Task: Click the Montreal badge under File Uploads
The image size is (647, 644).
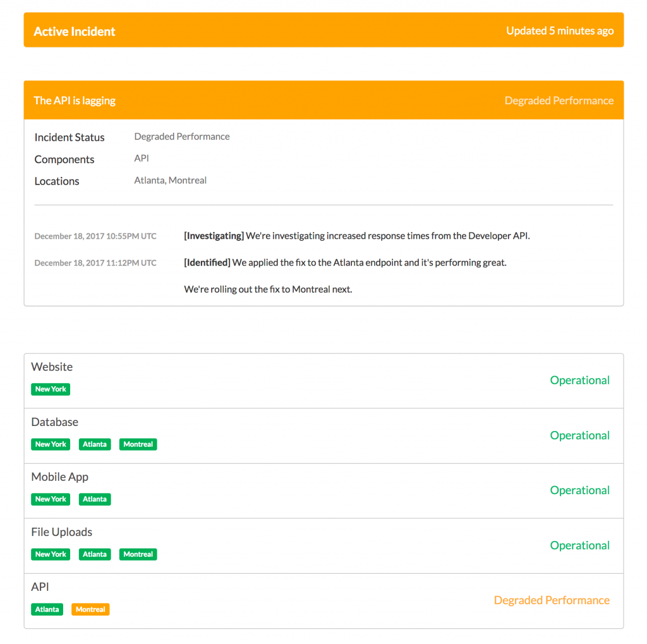Action: click(138, 554)
